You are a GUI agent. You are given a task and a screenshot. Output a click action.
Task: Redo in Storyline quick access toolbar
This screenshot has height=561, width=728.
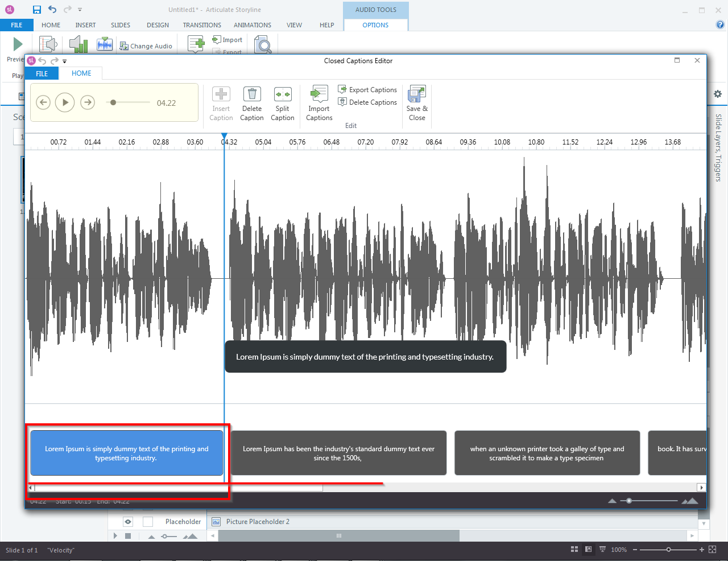(68, 9)
